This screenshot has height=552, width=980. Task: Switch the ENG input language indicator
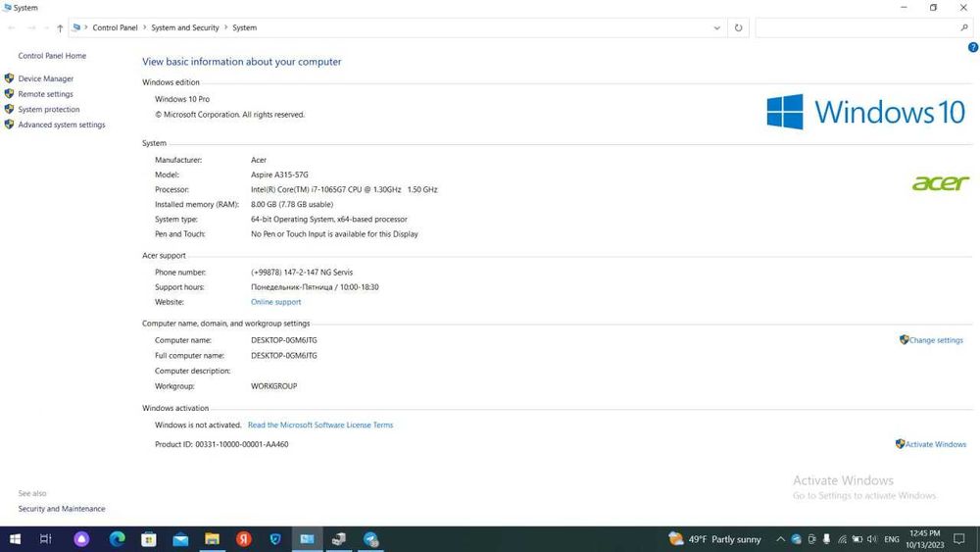tap(892, 539)
